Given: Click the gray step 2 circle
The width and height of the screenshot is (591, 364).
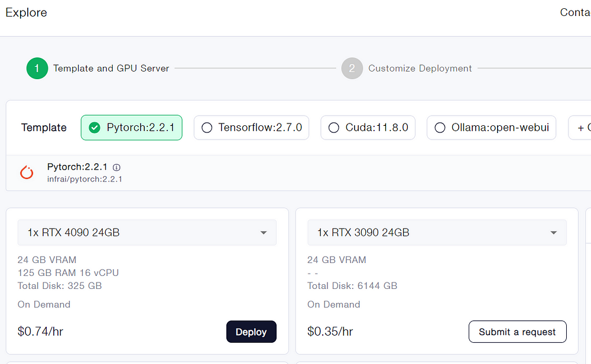Looking at the screenshot, I should [x=352, y=69].
